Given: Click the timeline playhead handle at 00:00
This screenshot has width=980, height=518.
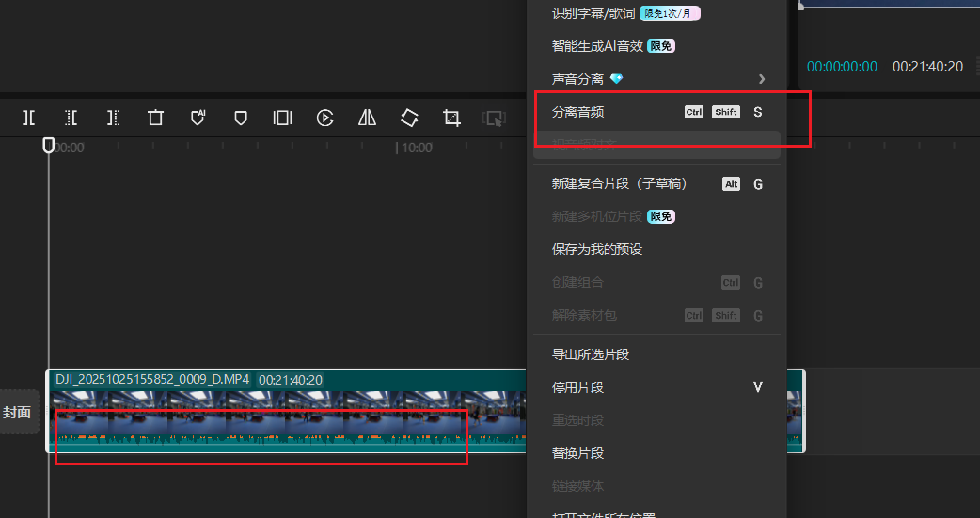Looking at the screenshot, I should [x=49, y=146].
